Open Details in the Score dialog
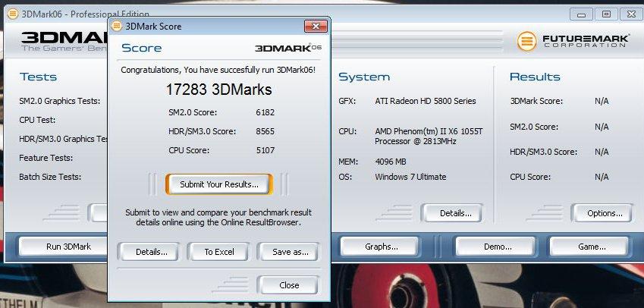The image size is (644, 308). pyautogui.click(x=148, y=252)
